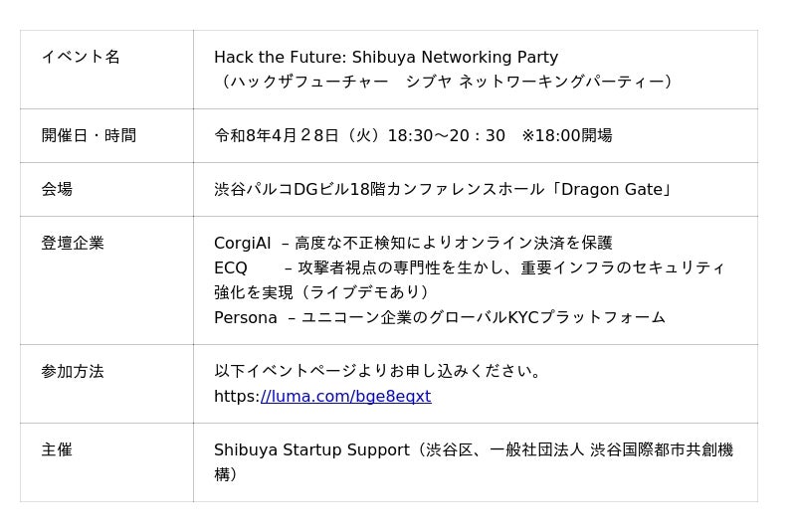Click the ECQ company description line
Image resolution: width=796 pixels, height=532 pixels.
click(x=470, y=267)
